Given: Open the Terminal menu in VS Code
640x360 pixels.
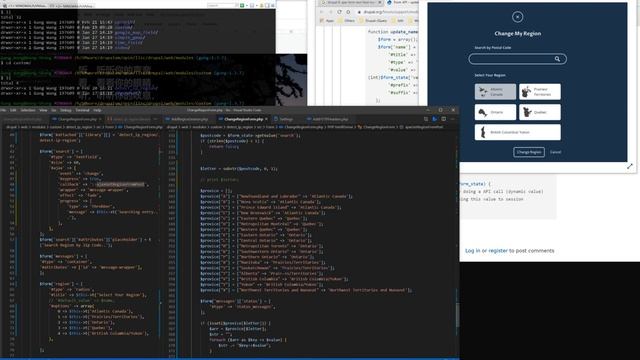Looking at the screenshot, I should pos(82,110).
